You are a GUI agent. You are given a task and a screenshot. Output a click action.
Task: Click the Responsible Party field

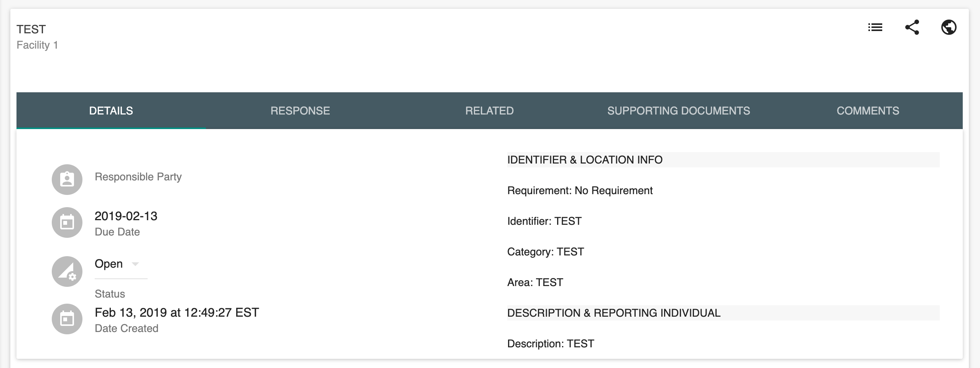pos(138,177)
